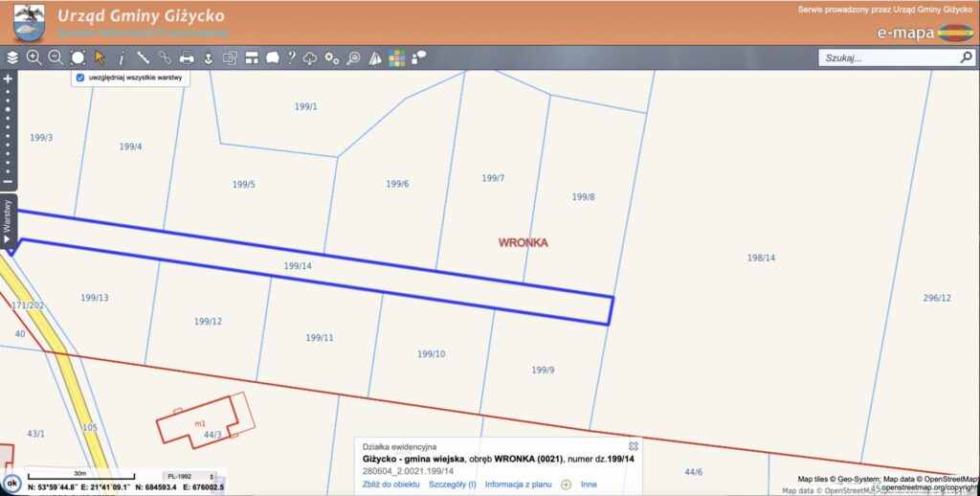Select the zoom in magnifier tool
This screenshot has width=980, height=496.
(x=33, y=57)
